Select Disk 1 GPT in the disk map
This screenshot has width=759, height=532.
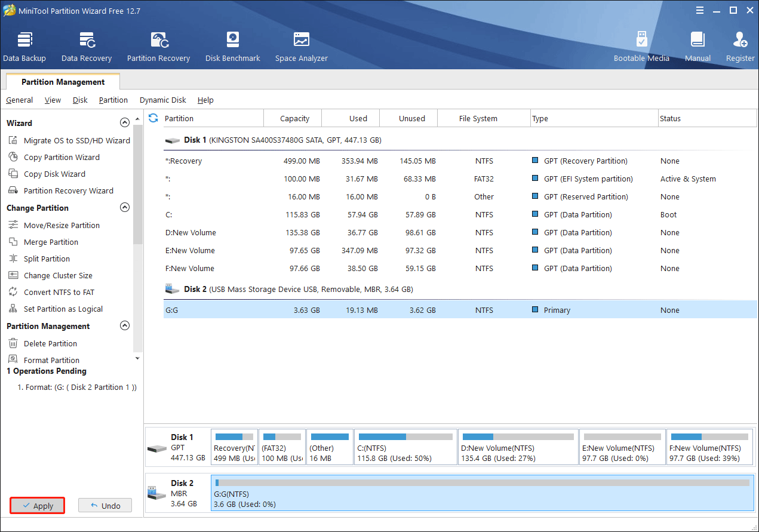click(x=177, y=447)
